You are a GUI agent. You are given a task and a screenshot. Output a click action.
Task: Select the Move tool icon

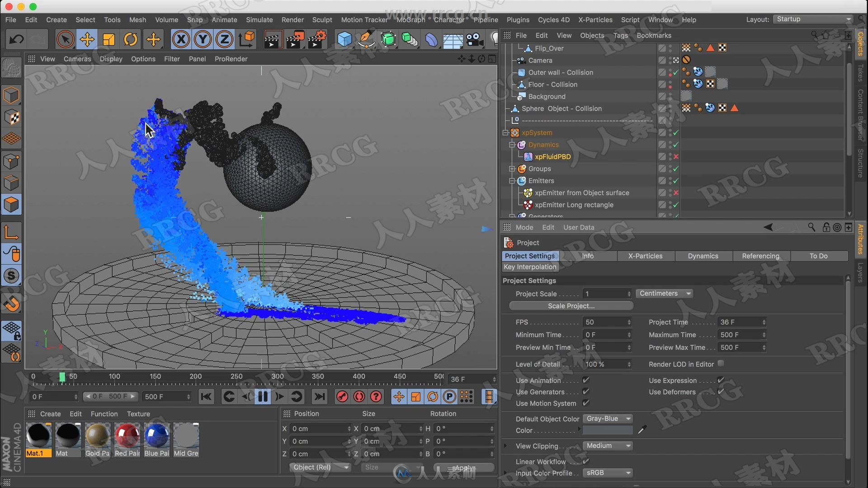pos(86,39)
